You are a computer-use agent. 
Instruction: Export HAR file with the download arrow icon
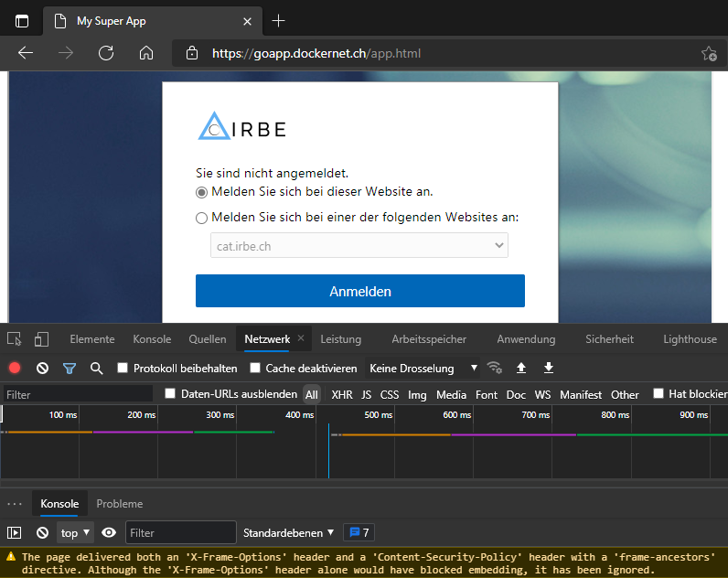click(x=549, y=368)
